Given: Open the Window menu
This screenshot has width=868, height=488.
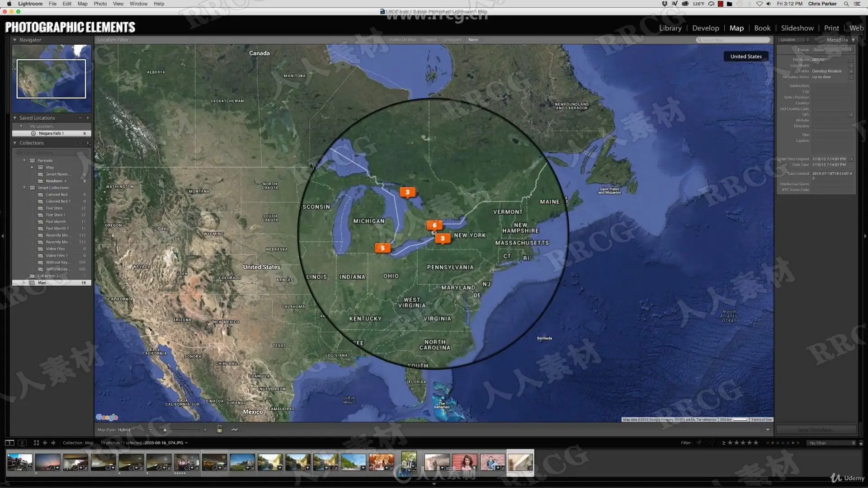Looking at the screenshot, I should (x=138, y=4).
